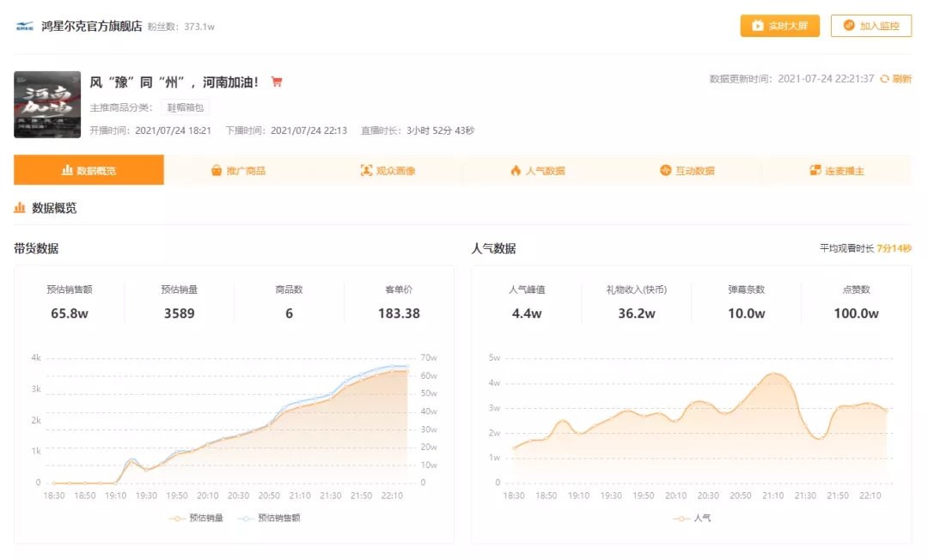Toggle the 预估销售额 legend series

(269, 518)
